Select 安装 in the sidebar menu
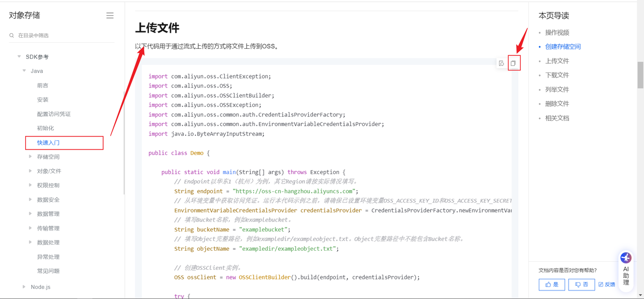The width and height of the screenshot is (644, 299). click(x=43, y=99)
